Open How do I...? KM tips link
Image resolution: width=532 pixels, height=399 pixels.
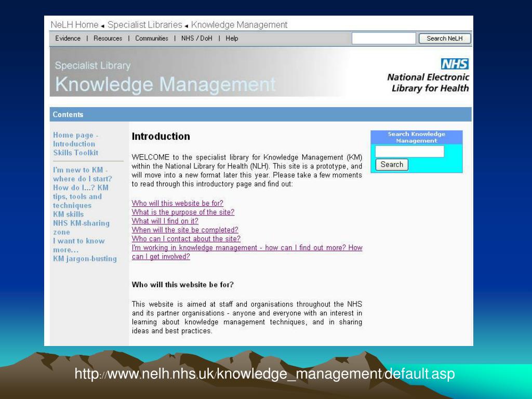(x=81, y=196)
